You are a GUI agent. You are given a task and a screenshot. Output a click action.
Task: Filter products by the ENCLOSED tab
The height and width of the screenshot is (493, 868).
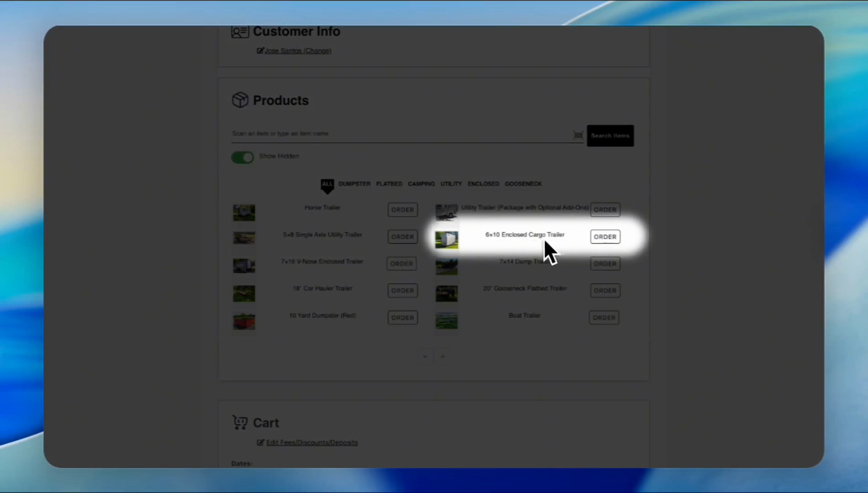tap(483, 184)
